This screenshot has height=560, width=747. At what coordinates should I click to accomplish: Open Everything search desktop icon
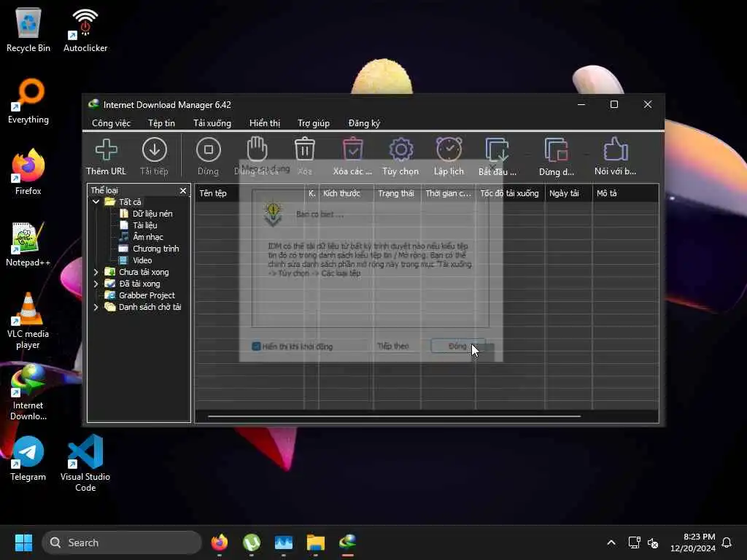pos(28,101)
